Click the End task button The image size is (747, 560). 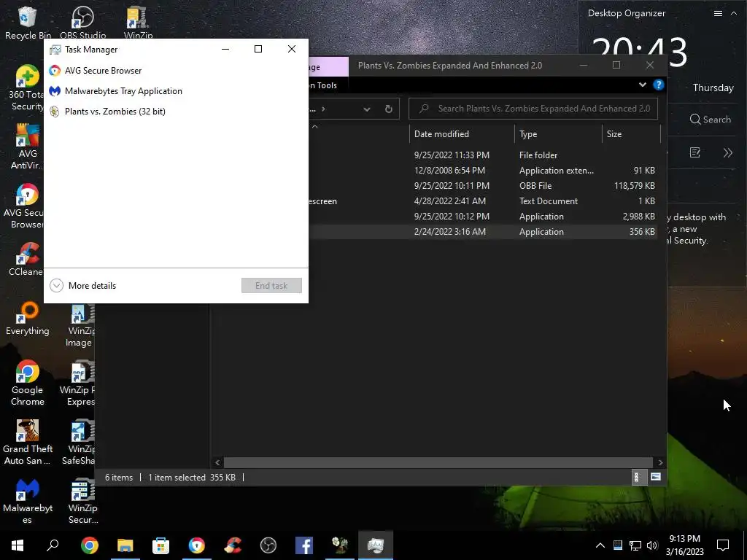pyautogui.click(x=271, y=286)
